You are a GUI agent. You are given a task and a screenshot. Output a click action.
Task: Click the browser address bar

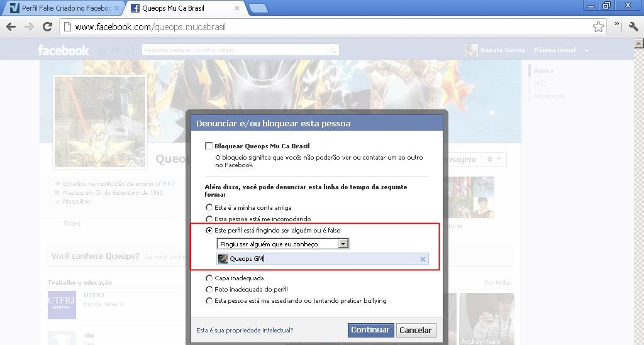(x=327, y=27)
